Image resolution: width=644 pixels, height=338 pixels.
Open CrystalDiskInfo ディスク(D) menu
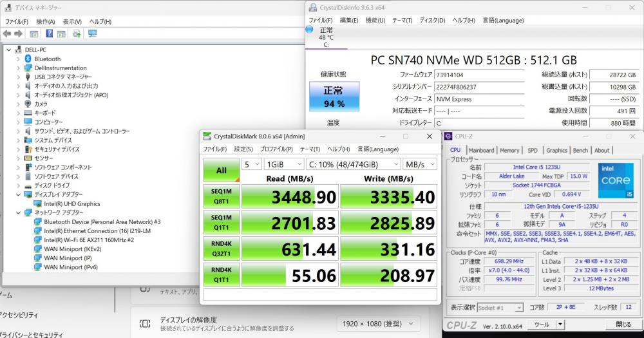(432, 20)
